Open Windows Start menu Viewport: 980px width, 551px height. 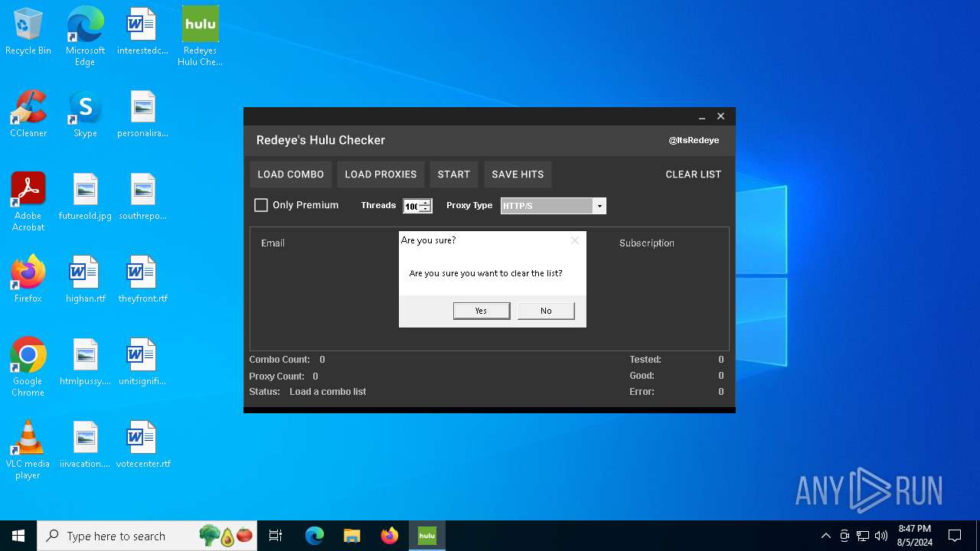[18, 536]
